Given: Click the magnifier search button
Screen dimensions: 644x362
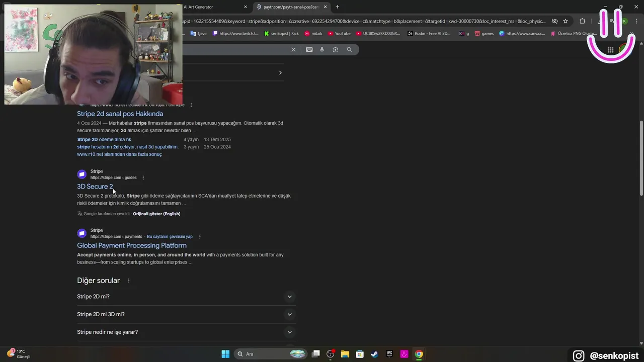Looking at the screenshot, I should [x=349, y=49].
